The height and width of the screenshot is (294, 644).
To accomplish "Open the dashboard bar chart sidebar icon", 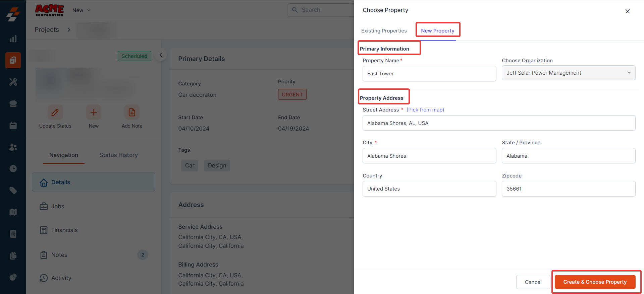I will pyautogui.click(x=13, y=39).
